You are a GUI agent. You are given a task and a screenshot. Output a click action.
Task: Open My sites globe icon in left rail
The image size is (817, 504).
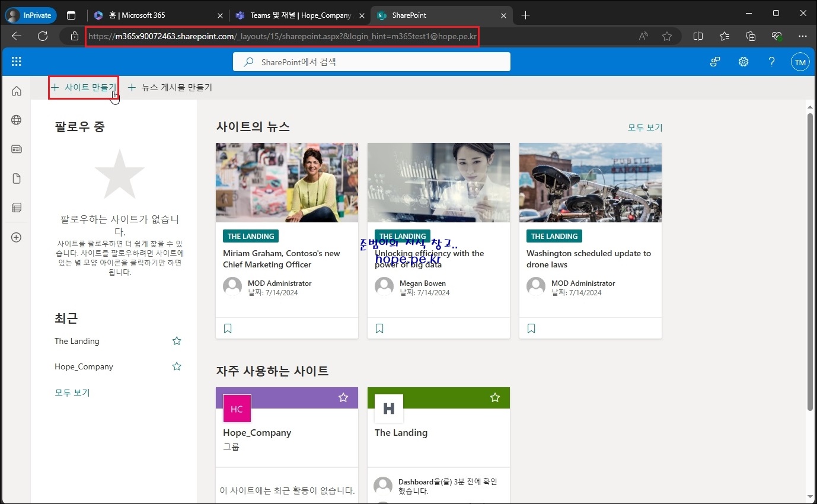pyautogui.click(x=17, y=120)
